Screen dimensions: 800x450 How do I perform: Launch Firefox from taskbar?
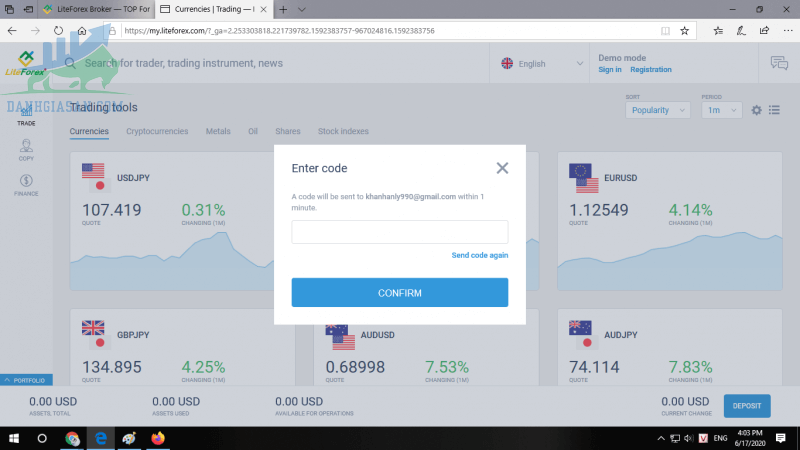158,438
